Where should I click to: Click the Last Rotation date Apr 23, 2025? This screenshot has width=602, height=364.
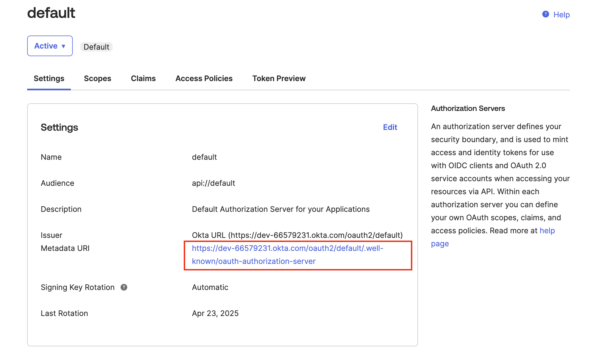pos(215,313)
